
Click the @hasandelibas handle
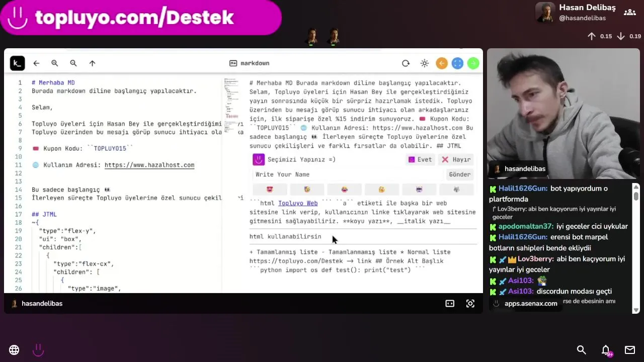point(582,18)
